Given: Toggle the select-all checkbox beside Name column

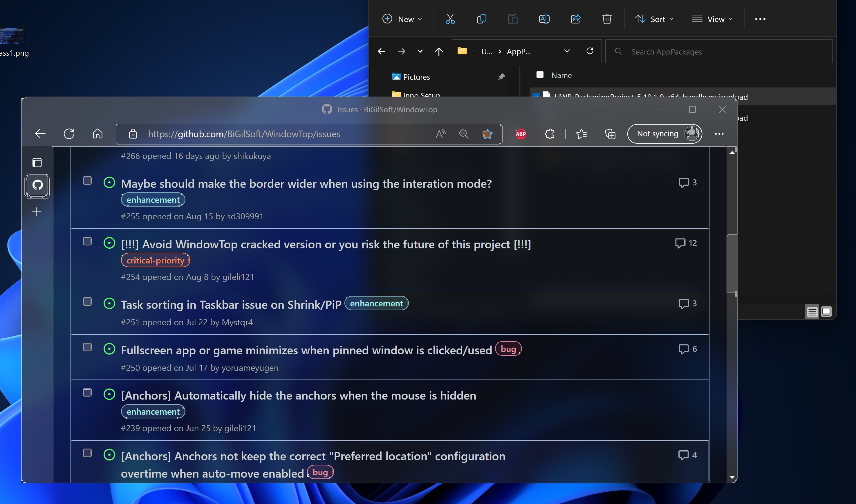Looking at the screenshot, I should coord(540,75).
